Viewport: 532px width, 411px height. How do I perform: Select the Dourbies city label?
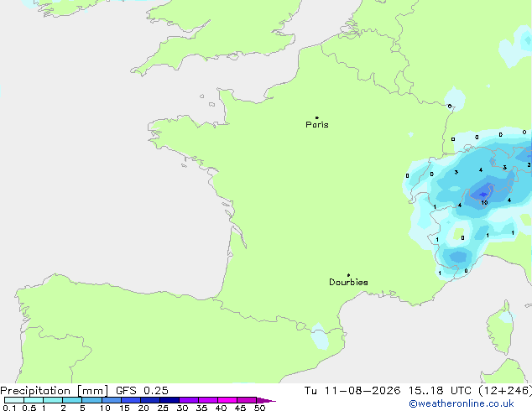(x=348, y=282)
